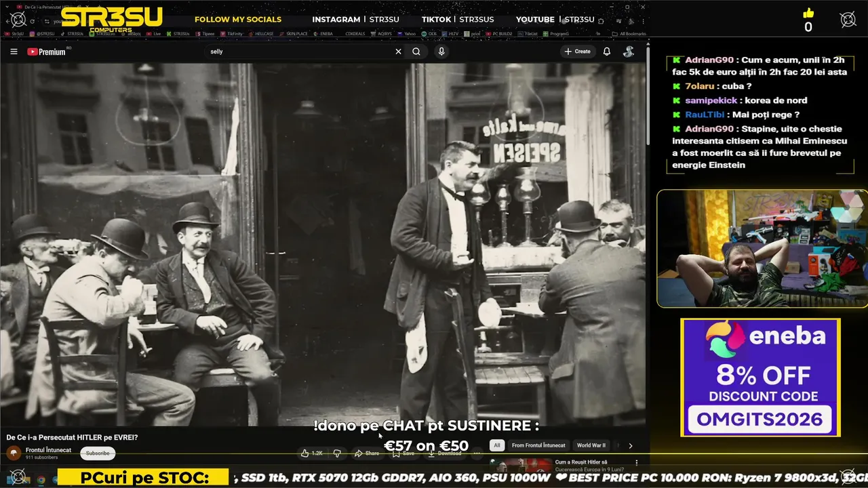Click chat username samipekick
868x488 pixels.
[x=709, y=100]
